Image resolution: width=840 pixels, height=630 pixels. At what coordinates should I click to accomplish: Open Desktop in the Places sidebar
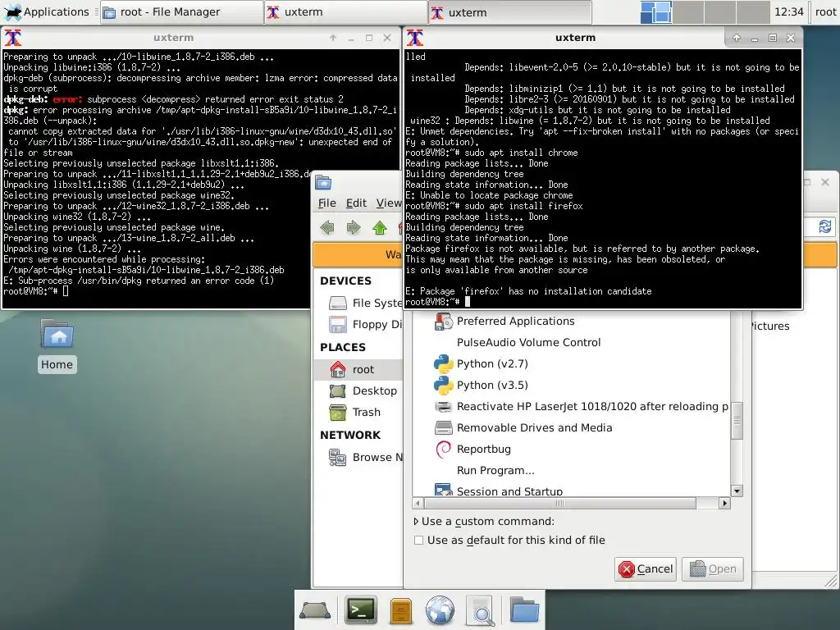(x=358, y=391)
